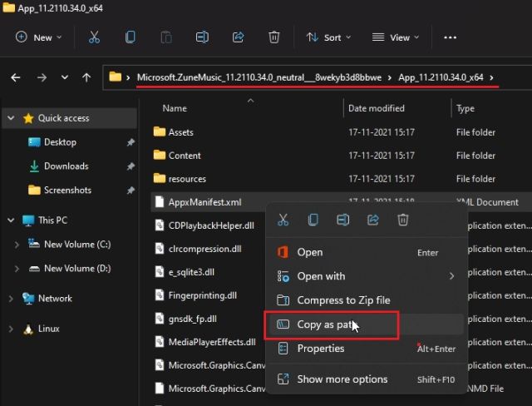Open the New dropdown button

(x=39, y=37)
